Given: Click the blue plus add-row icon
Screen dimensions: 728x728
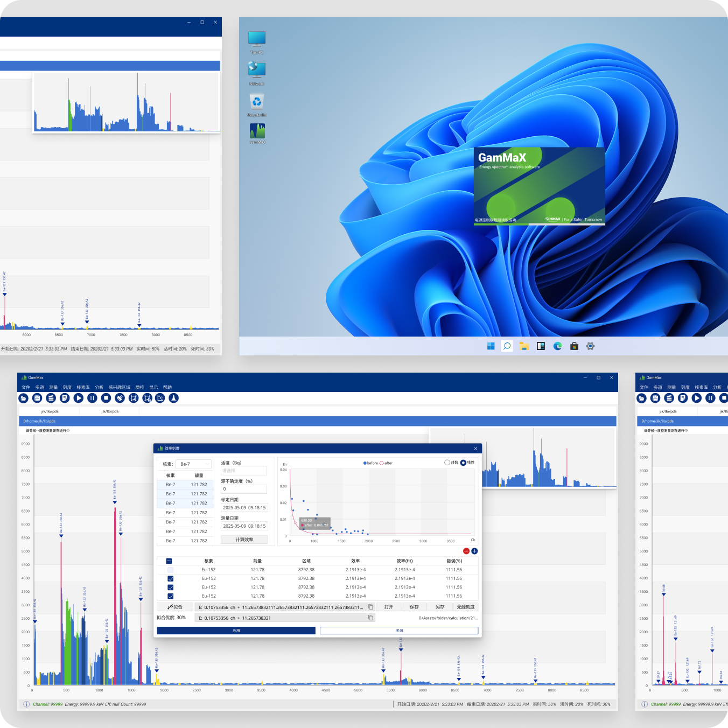Looking at the screenshot, I should [x=474, y=551].
